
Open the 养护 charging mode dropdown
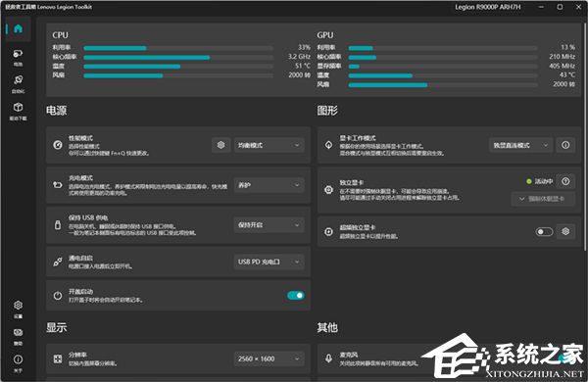click(x=269, y=185)
